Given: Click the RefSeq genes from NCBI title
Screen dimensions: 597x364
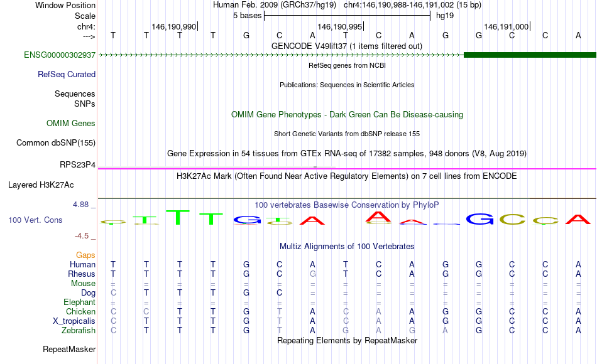Looking at the screenshot, I should [347, 65].
